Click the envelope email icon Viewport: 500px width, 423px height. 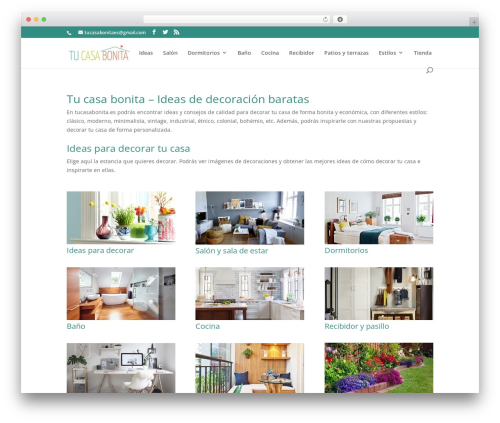pyautogui.click(x=80, y=32)
